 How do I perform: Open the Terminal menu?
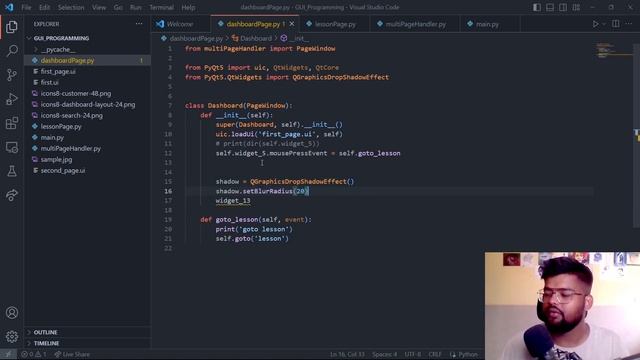(162, 7)
